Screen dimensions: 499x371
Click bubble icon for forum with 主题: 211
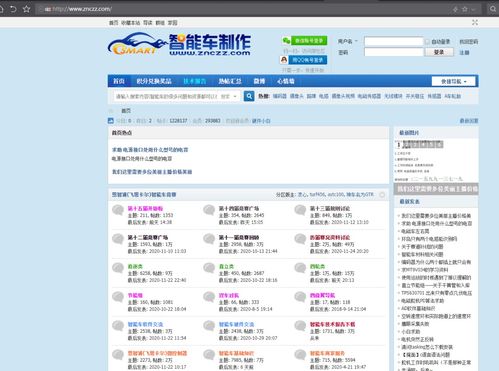(x=118, y=210)
